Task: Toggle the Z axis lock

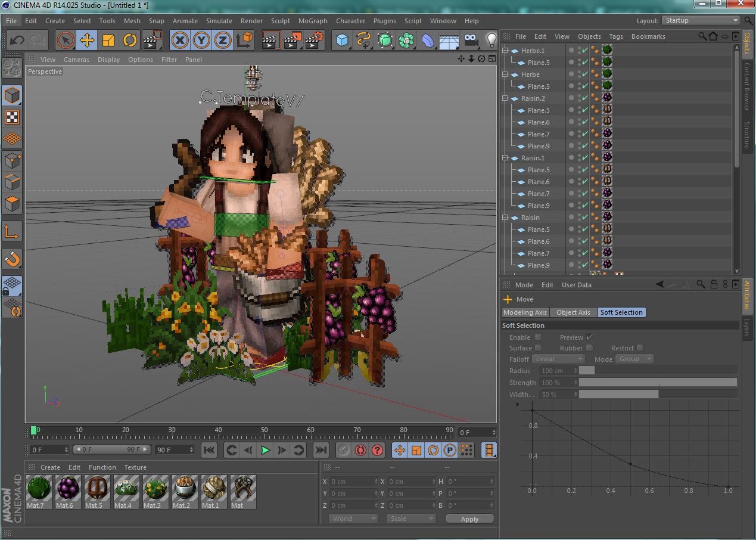Action: (x=223, y=41)
